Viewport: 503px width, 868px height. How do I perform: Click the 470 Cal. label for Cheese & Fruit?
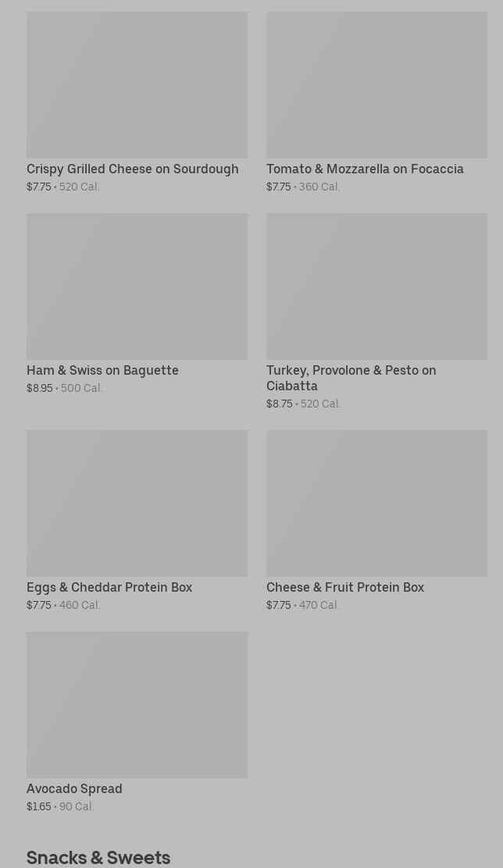[x=319, y=605]
